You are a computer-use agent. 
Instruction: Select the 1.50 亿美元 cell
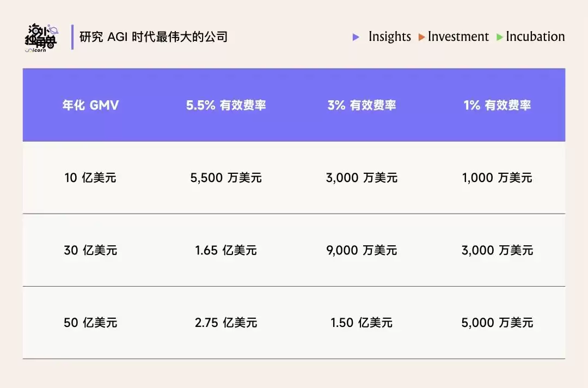pyautogui.click(x=362, y=322)
